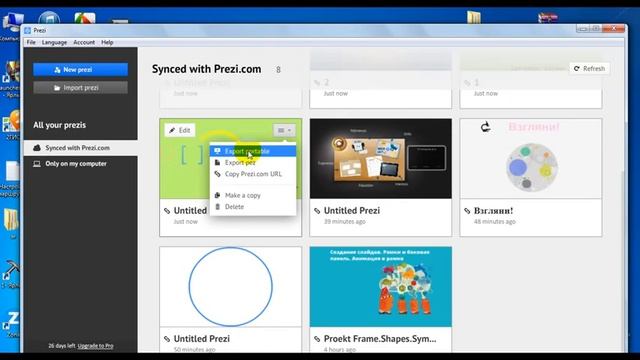Click the cloud icon beside Synced with Prezi.com
The image size is (640, 360).
pos(37,148)
